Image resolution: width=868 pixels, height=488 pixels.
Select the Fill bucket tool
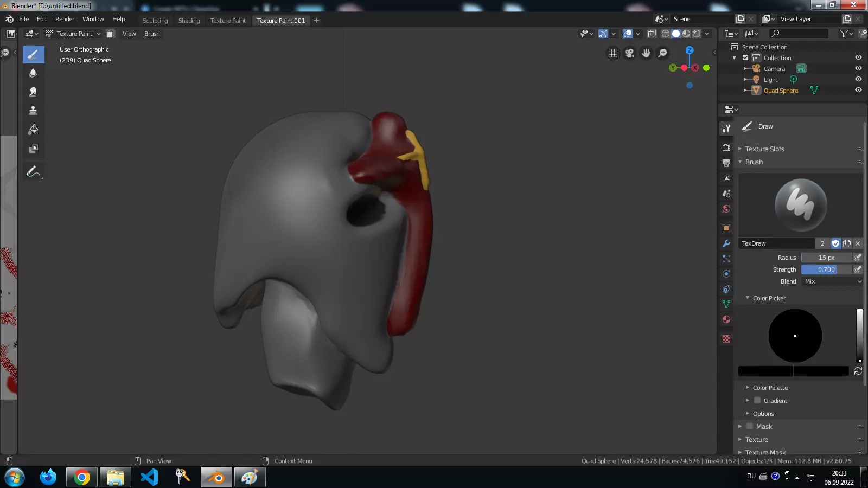pyautogui.click(x=33, y=130)
